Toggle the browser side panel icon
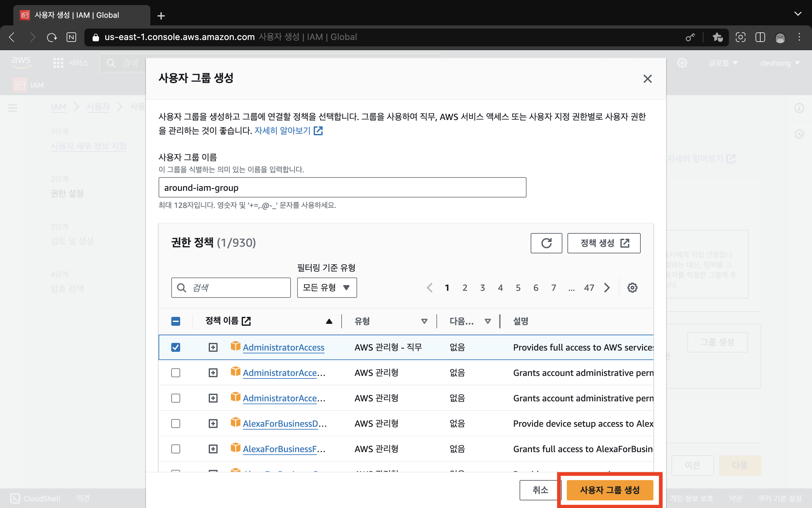 point(760,37)
